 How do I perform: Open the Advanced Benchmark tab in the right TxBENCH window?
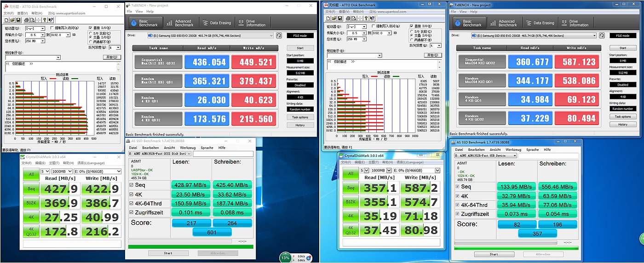[504, 23]
